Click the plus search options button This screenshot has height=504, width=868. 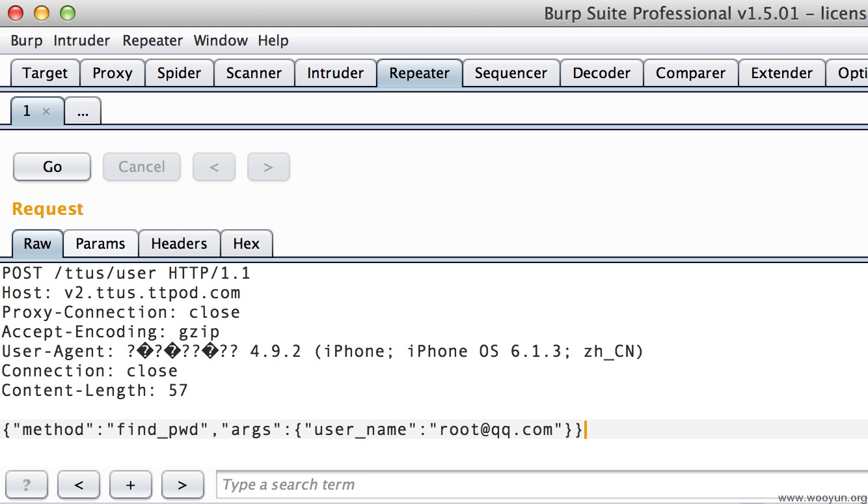pos(131,484)
